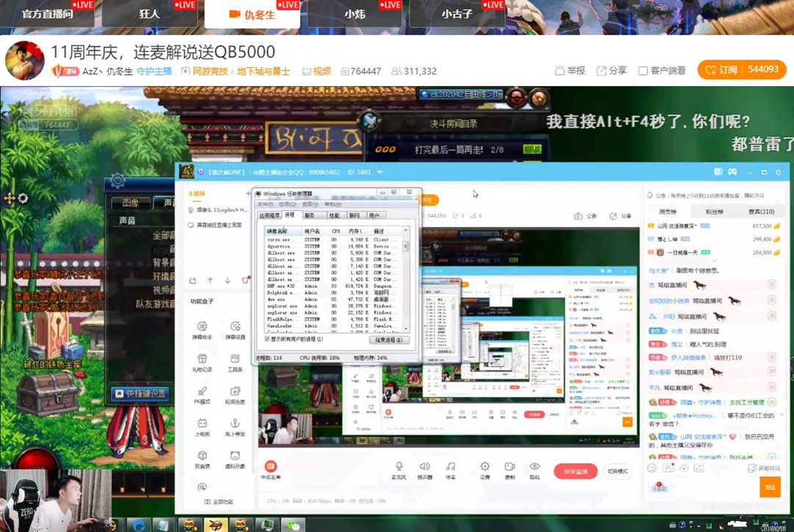Add a new scene with plus button
794x532 pixels.
point(248,193)
